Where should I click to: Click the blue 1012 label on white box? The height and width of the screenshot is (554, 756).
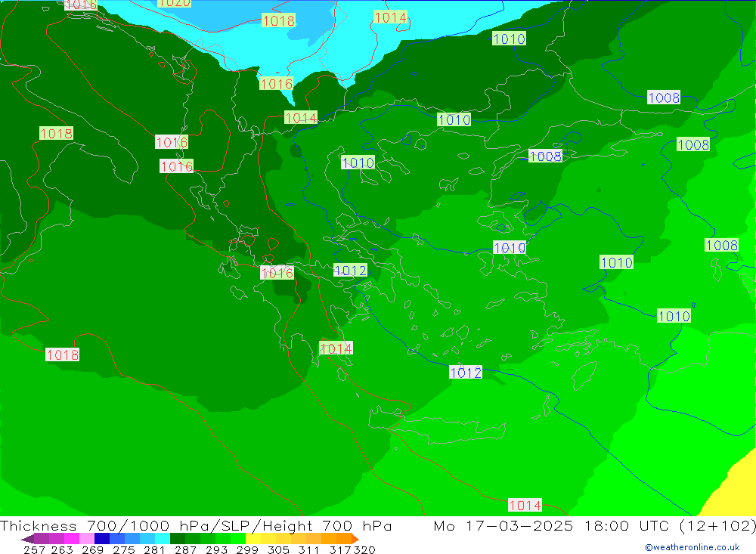pos(465,372)
